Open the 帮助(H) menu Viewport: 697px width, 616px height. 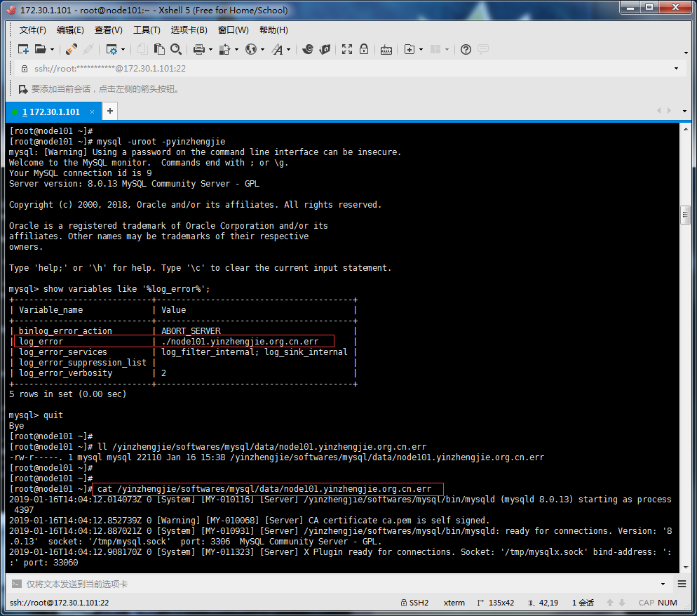click(x=273, y=29)
